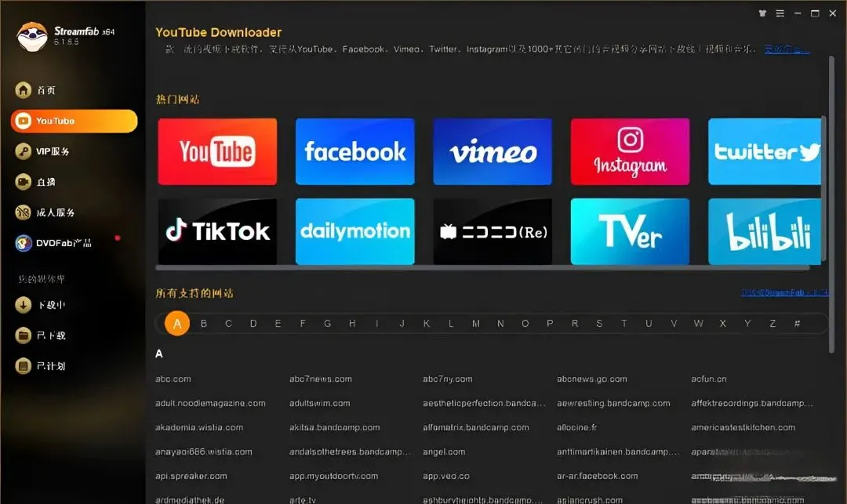847x504 pixels.
Task: Click the blue link after description text
Action: coord(787,49)
